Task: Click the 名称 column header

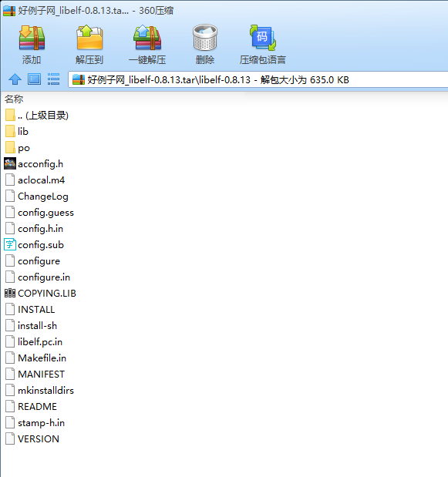Action: [14, 99]
